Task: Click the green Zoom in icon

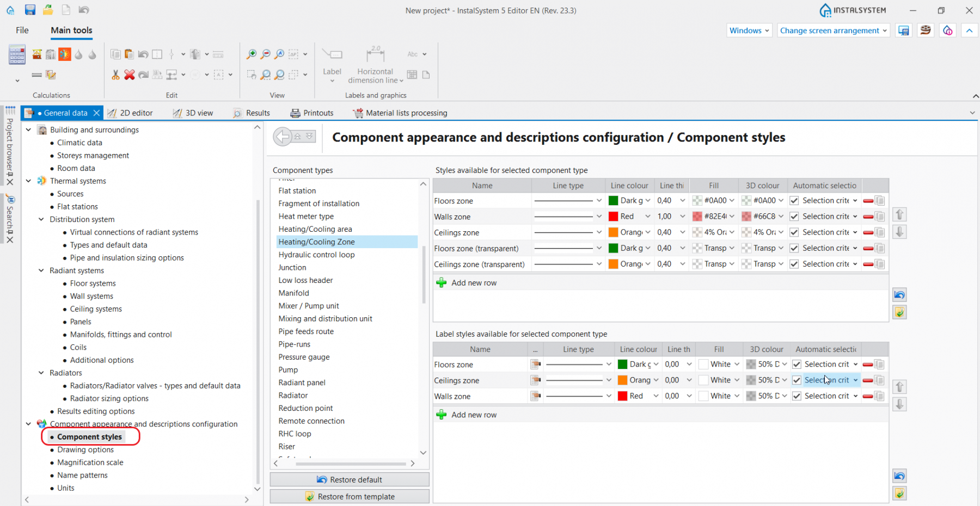Action: coord(251,54)
